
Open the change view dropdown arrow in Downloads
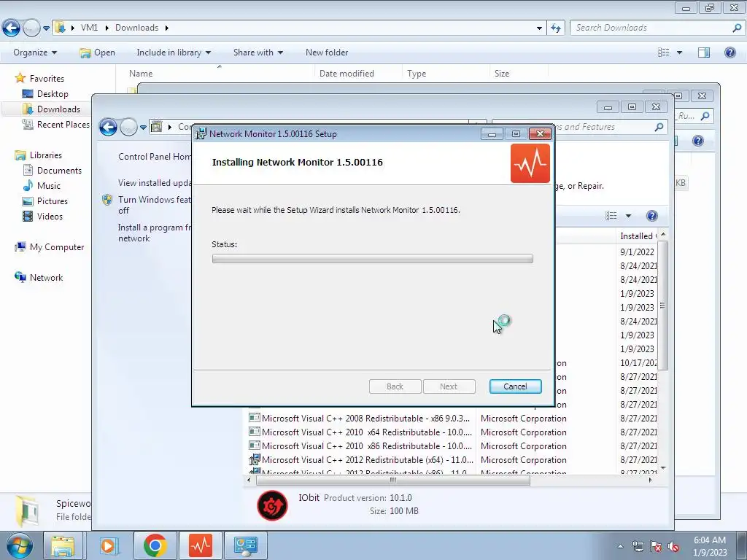tap(679, 52)
